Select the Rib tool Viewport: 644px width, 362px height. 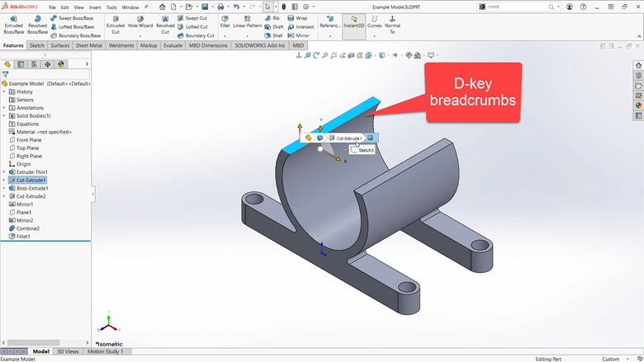click(272, 18)
